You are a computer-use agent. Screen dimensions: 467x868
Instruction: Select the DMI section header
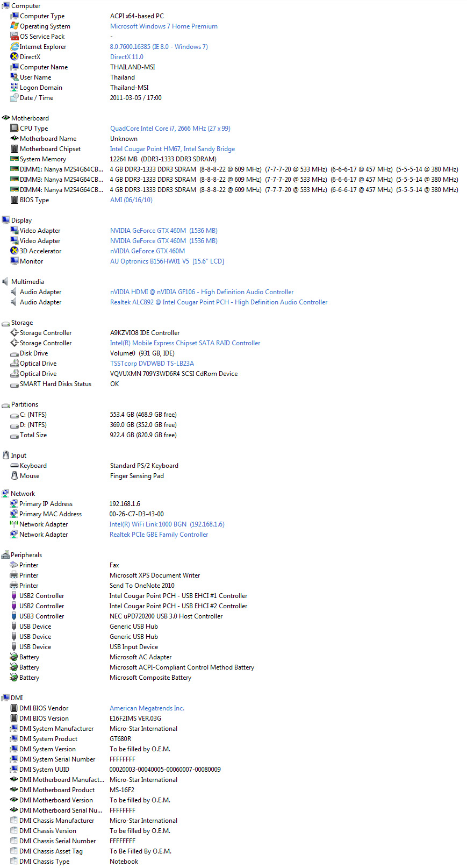click(x=17, y=698)
